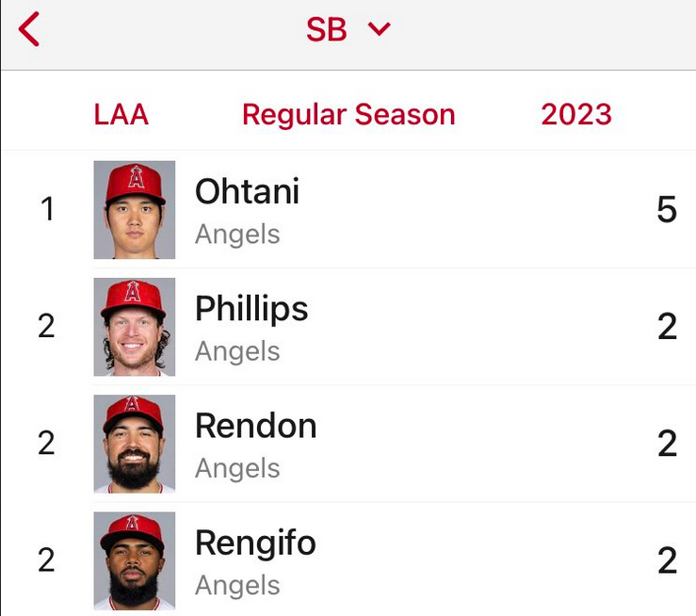Go back using the red arrow
This screenshot has width=696, height=616.
tap(29, 29)
